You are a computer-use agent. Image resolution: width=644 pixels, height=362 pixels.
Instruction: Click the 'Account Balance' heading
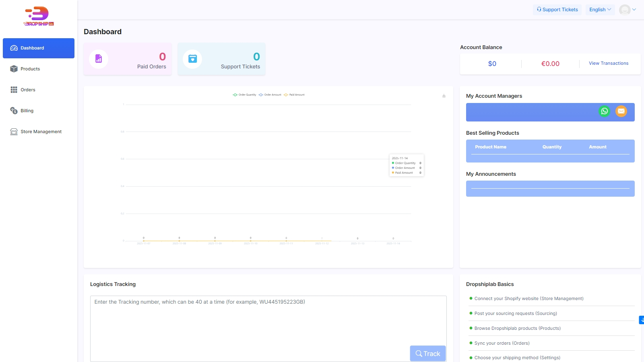pyautogui.click(x=481, y=47)
